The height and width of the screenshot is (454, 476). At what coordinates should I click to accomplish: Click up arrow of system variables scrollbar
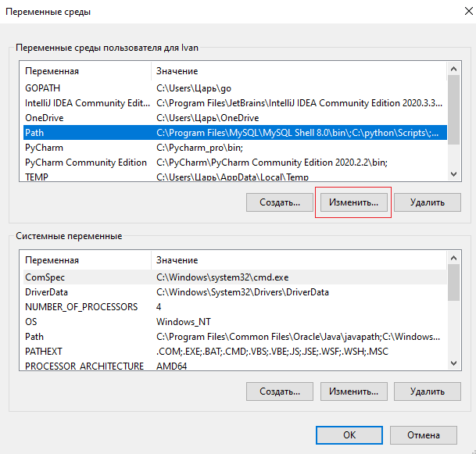click(x=454, y=258)
